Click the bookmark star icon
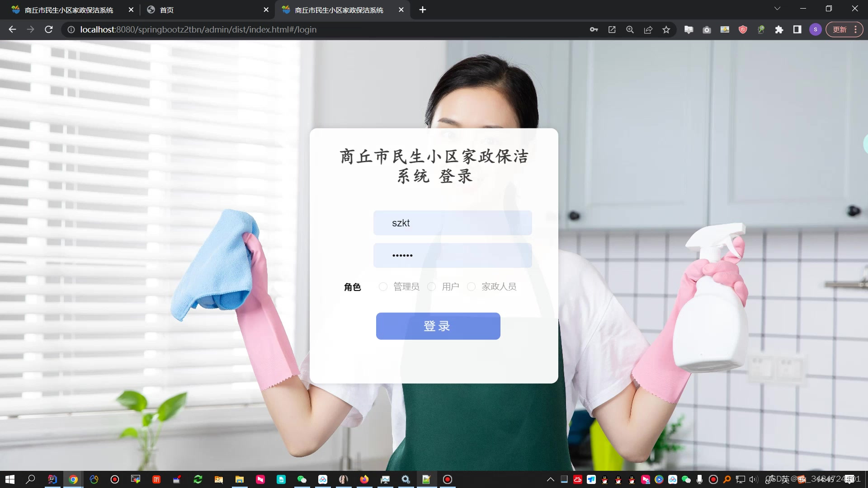 (666, 29)
